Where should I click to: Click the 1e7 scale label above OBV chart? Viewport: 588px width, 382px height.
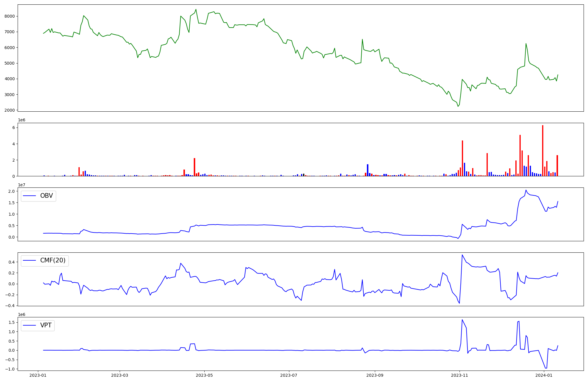point(22,185)
